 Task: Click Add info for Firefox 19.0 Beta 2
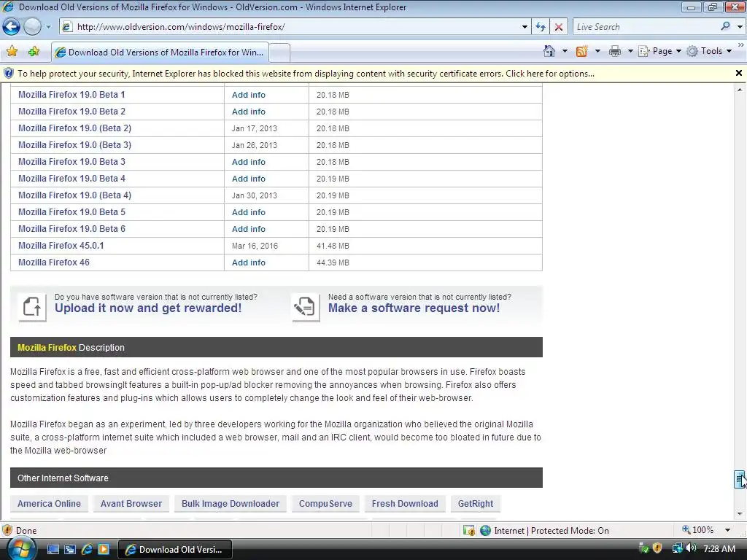249,112
